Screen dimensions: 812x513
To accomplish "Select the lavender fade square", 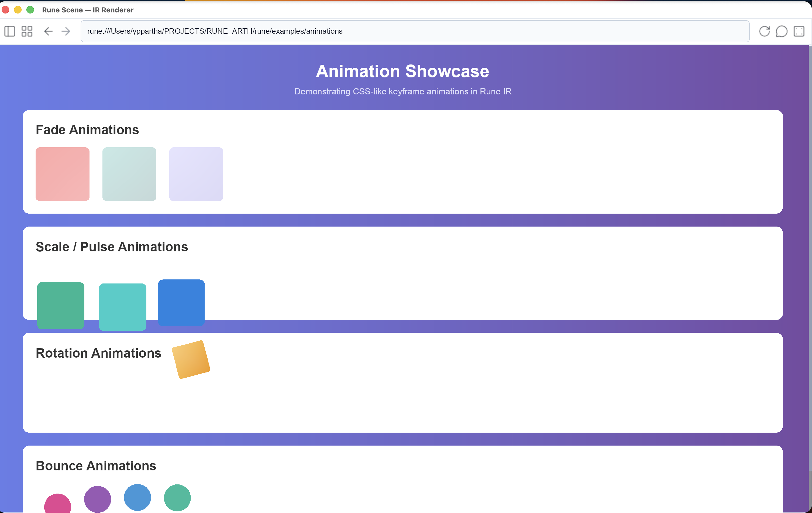I will tap(196, 174).
